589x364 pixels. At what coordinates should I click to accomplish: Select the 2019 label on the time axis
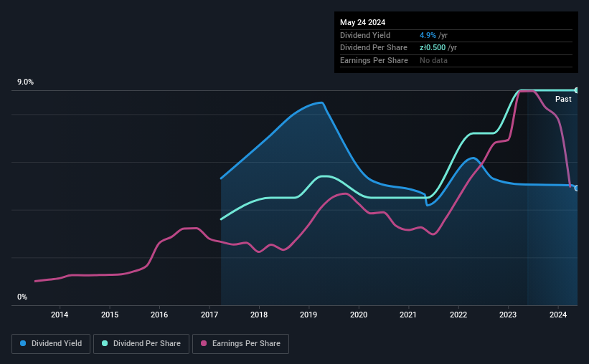[308, 315]
